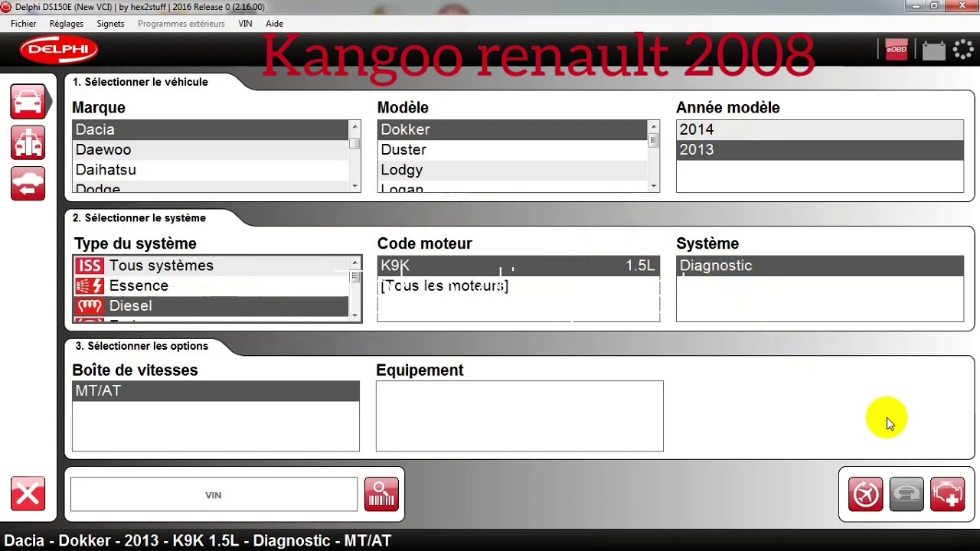980x551 pixels.
Task: Open the Réglages menu
Action: tap(67, 24)
